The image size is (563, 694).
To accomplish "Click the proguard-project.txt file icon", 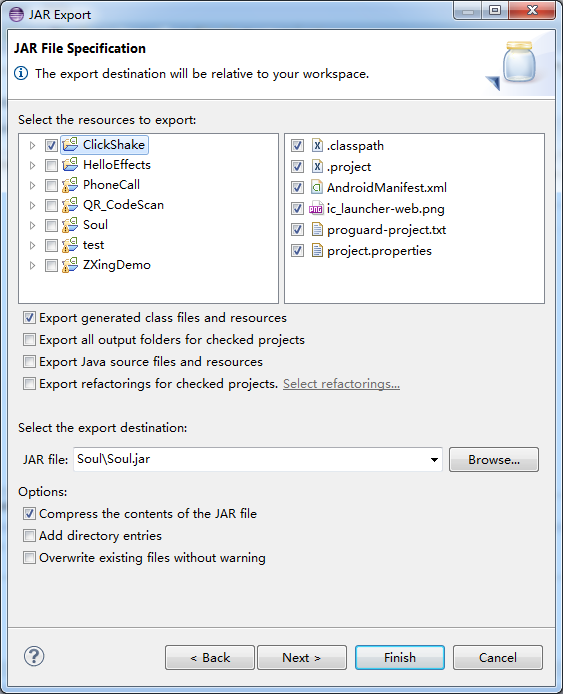I will coord(317,229).
